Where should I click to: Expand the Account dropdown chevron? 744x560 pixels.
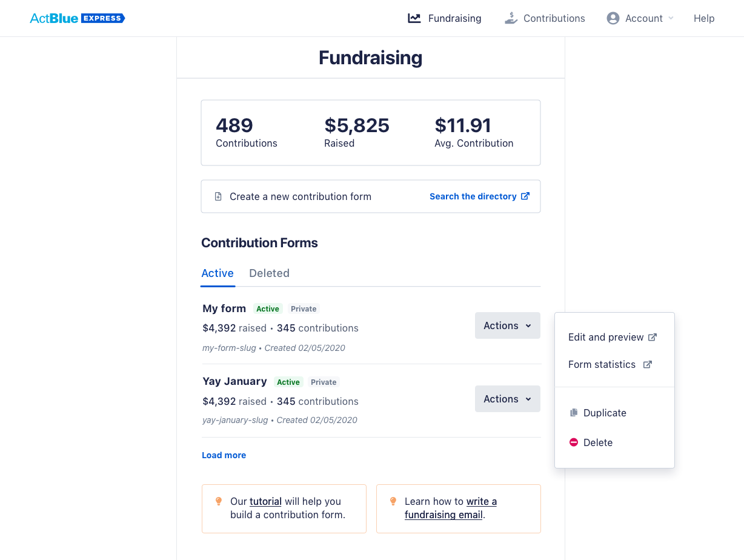point(671,18)
